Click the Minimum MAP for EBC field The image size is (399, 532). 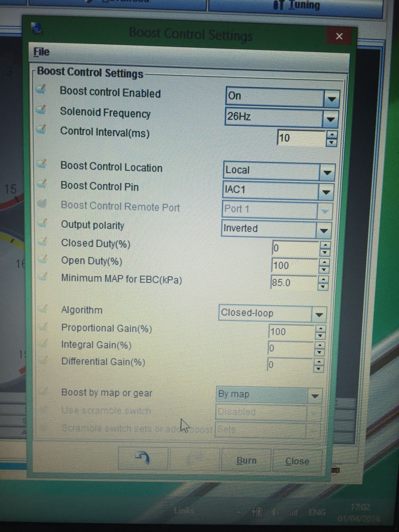pyautogui.click(x=294, y=283)
